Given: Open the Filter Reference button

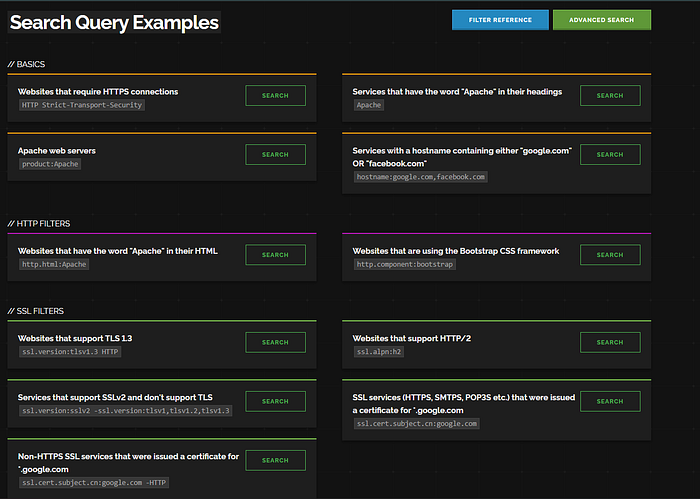Looking at the screenshot, I should coord(500,20).
